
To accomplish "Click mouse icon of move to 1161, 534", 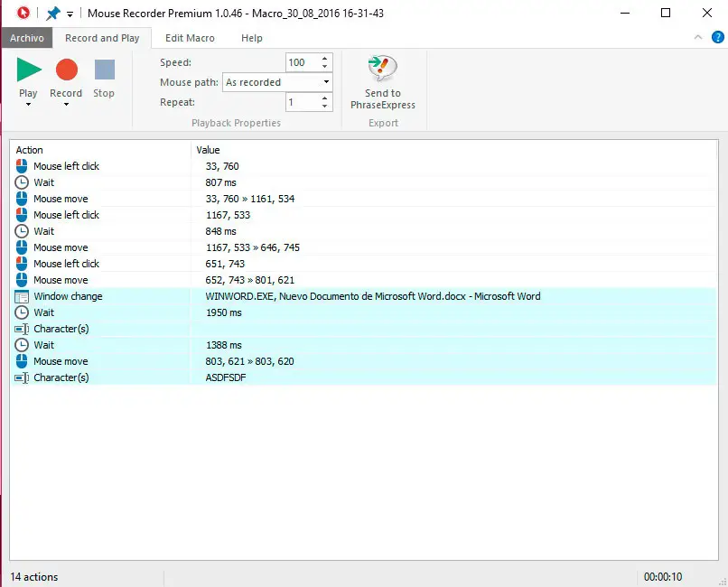I will click(22, 199).
